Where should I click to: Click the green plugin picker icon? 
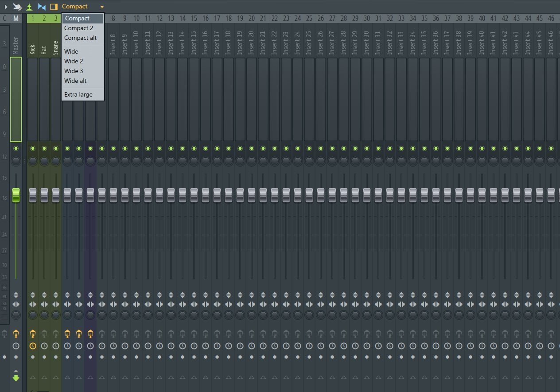pos(29,6)
